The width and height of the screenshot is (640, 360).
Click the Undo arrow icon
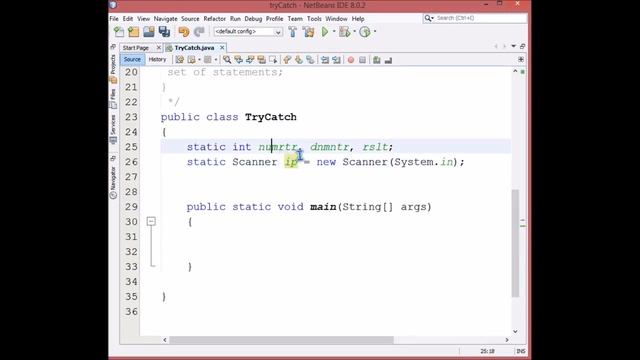pyautogui.click(x=184, y=31)
